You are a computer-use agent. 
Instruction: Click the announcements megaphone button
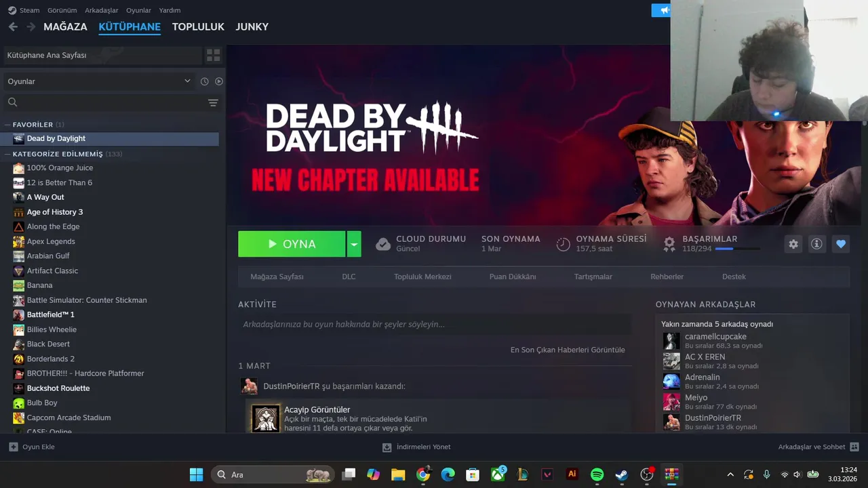click(661, 10)
